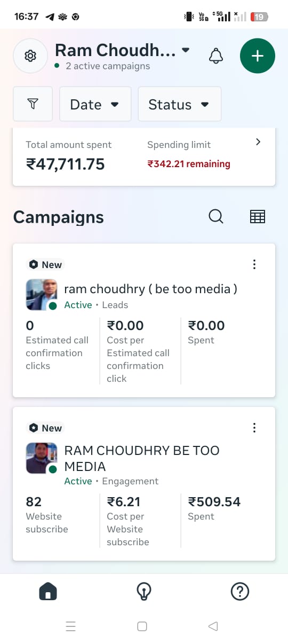Open the help question mark tab
This screenshot has width=288, height=644.
[x=240, y=591]
